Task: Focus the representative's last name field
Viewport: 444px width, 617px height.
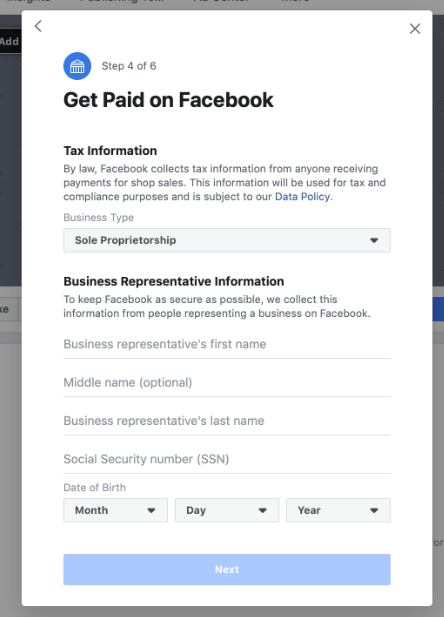Action: click(x=227, y=421)
